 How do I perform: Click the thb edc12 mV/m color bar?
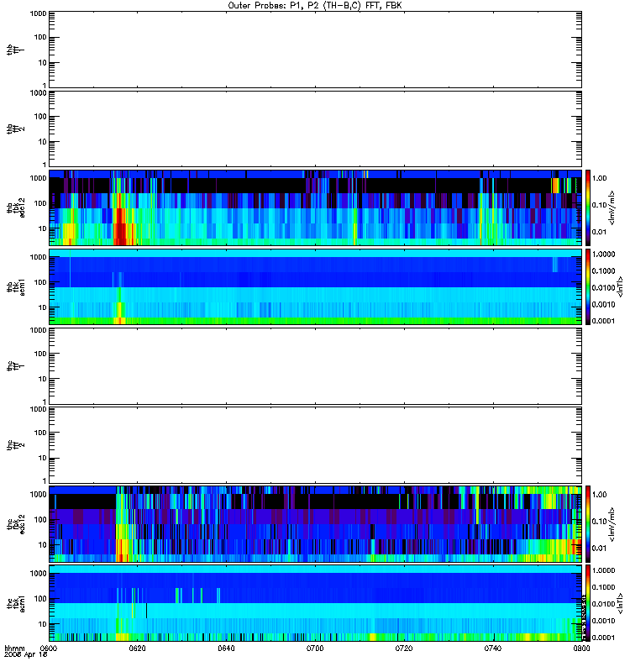click(x=588, y=207)
